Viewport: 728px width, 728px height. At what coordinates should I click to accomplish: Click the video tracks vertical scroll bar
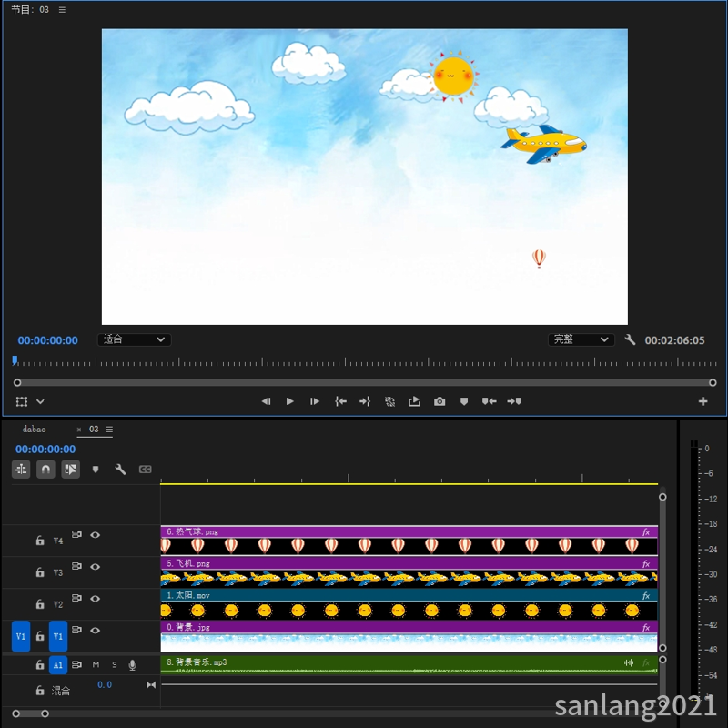(x=662, y=572)
